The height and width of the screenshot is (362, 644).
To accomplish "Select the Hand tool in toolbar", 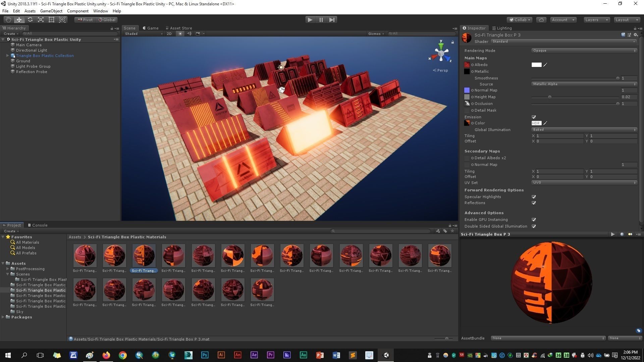I will pos(8,20).
